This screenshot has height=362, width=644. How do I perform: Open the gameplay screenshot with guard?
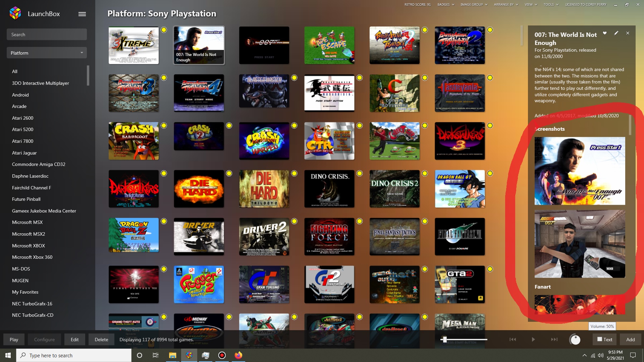(580, 244)
